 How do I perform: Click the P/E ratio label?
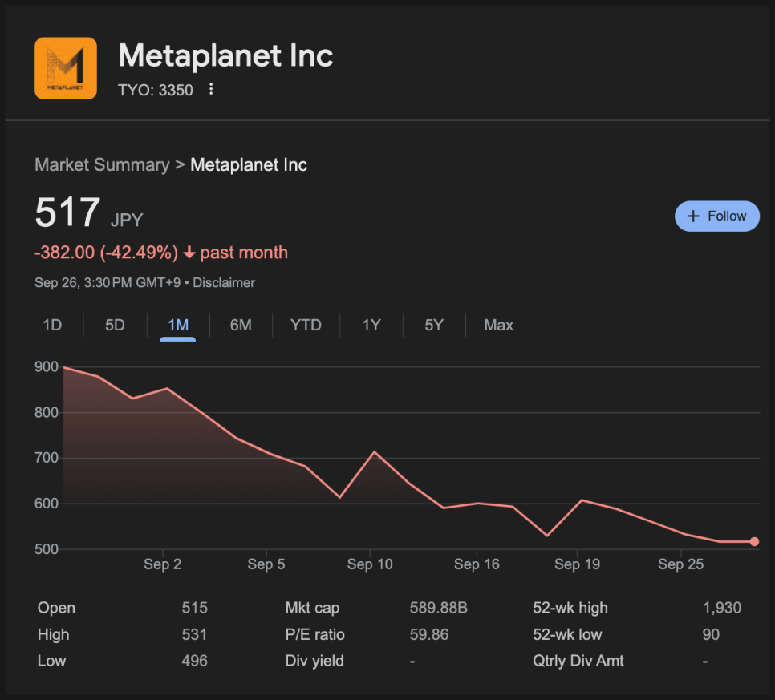[x=314, y=634]
